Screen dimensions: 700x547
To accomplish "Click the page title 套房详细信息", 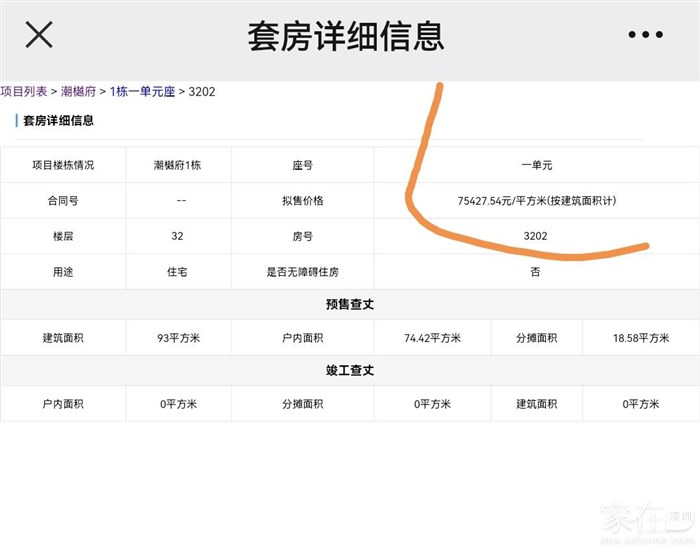I will (x=346, y=36).
